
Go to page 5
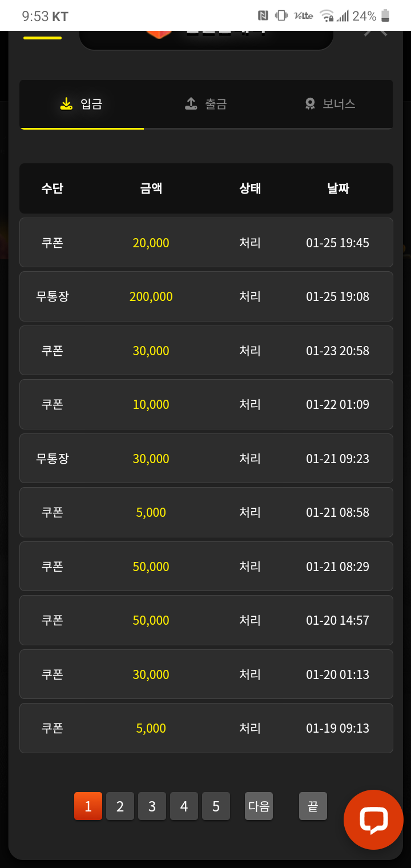coord(216,806)
